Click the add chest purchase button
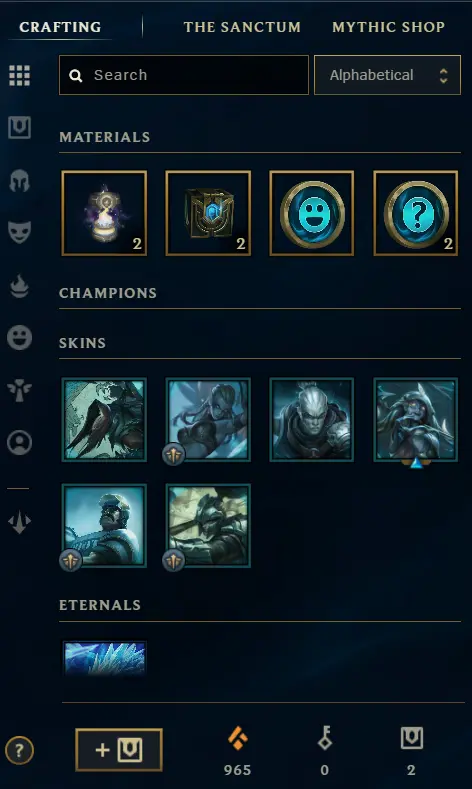Screen dimensions: 472x789 pos(119,750)
